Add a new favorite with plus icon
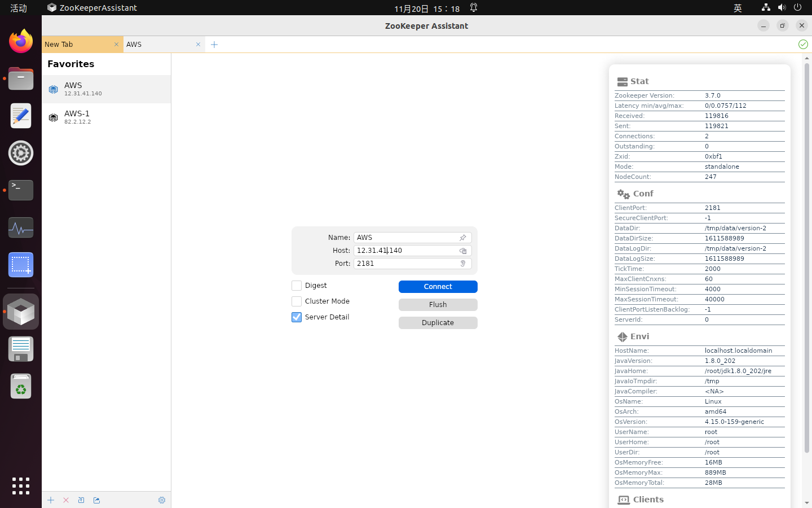Screen dimensions: 812x508 click(51, 500)
